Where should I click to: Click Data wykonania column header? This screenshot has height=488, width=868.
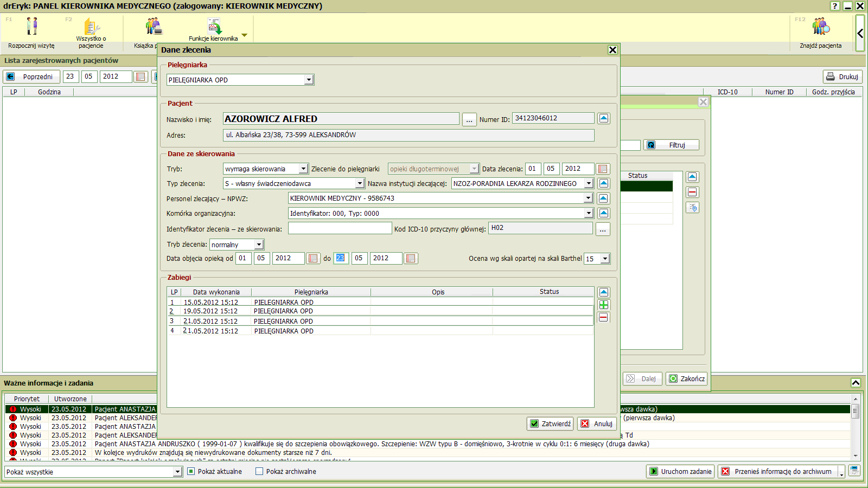point(216,292)
